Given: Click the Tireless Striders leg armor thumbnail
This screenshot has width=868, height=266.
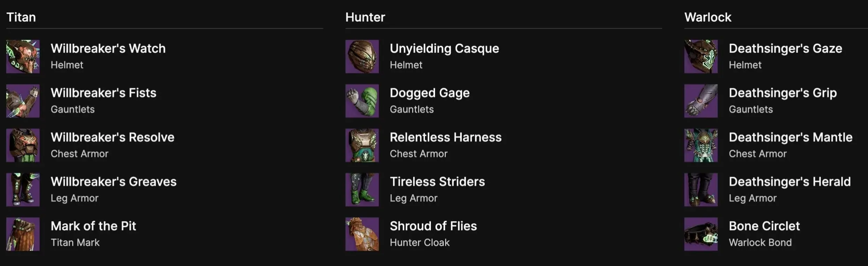Looking at the screenshot, I should (x=362, y=190).
